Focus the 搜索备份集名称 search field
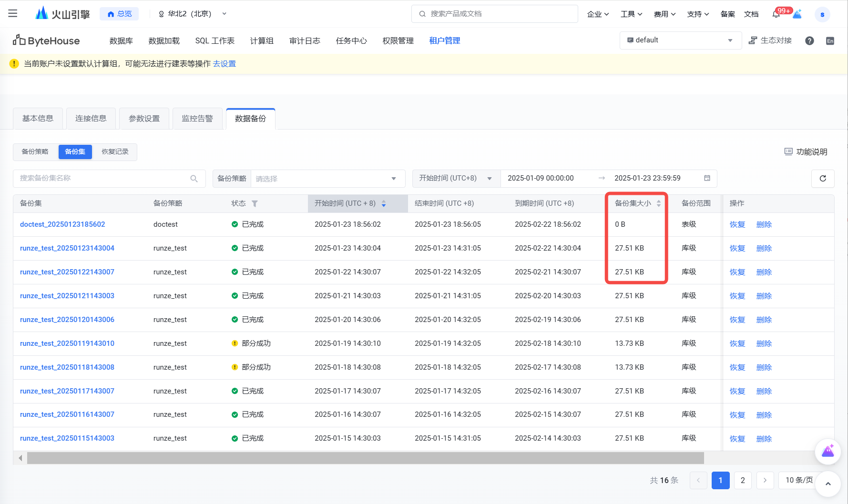848x504 pixels. point(109,178)
